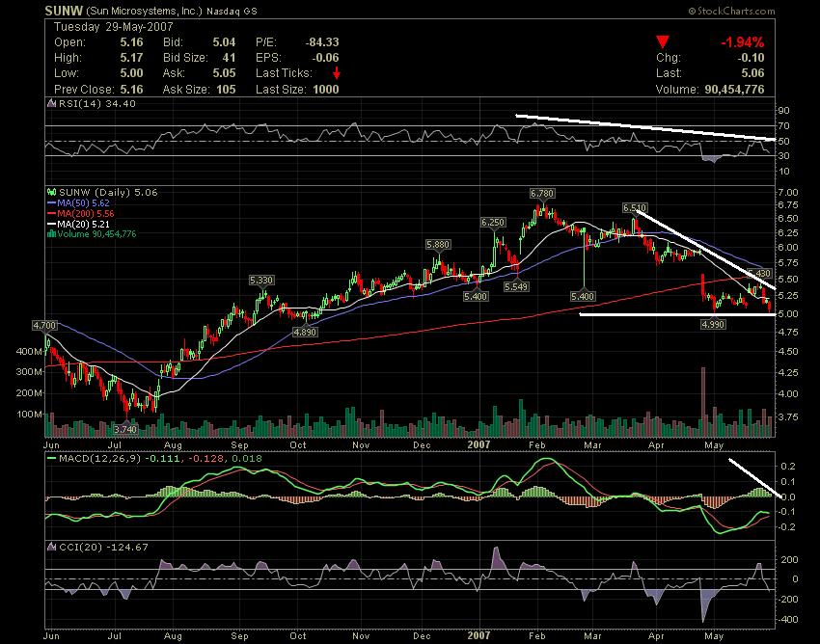Click the red down-triangle change indicator
Screen dimensions: 820x644
click(x=663, y=42)
